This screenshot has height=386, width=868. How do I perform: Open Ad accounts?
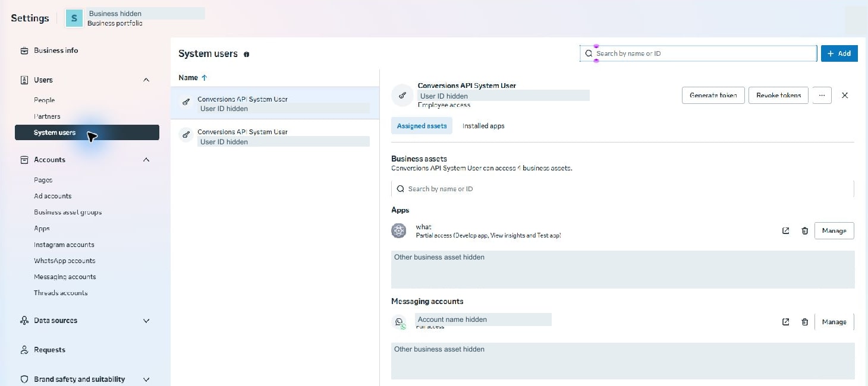[x=52, y=196]
